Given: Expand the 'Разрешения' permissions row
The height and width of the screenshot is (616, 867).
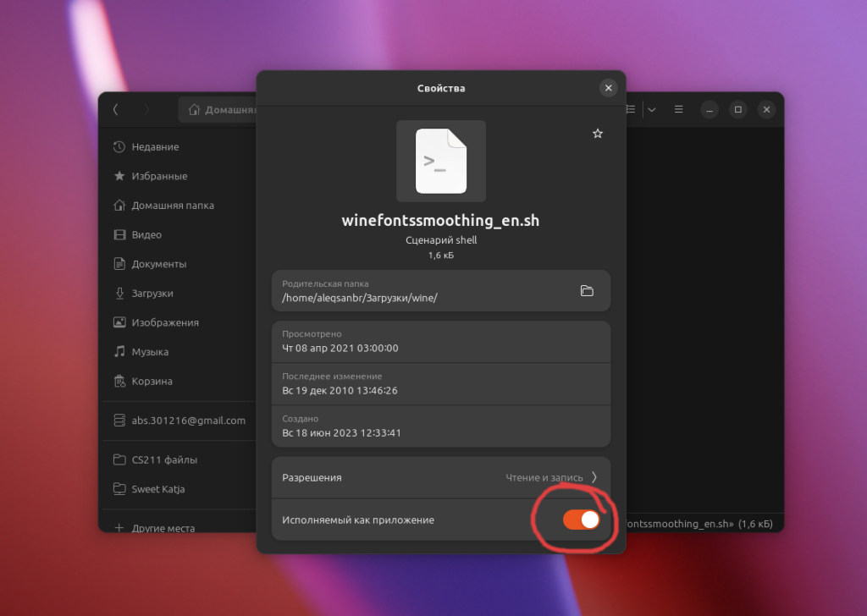Looking at the screenshot, I should 440,477.
